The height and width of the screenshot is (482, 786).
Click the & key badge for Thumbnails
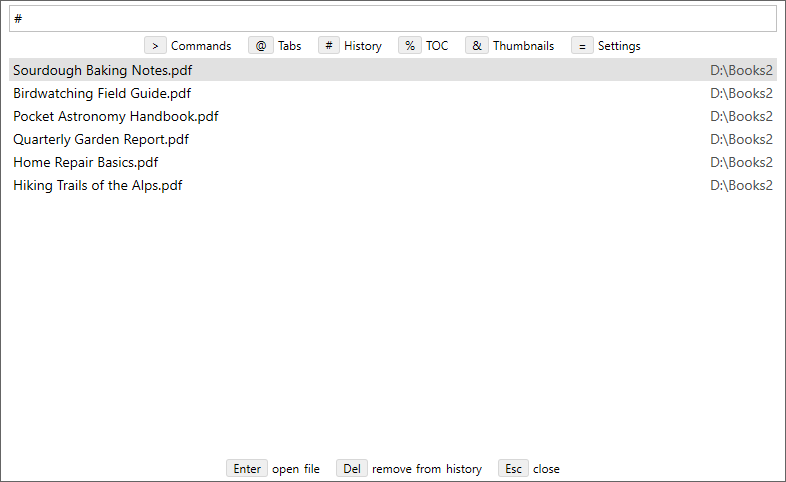pyautogui.click(x=477, y=46)
